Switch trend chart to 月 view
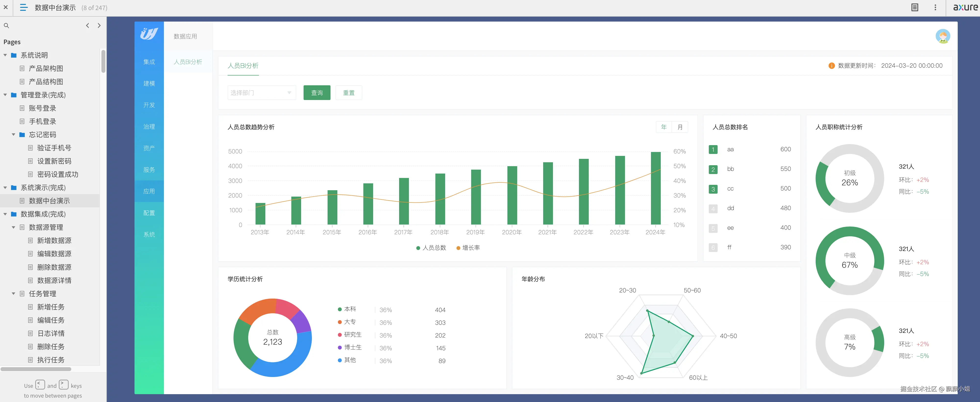Viewport: 980px width, 402px height. click(680, 127)
